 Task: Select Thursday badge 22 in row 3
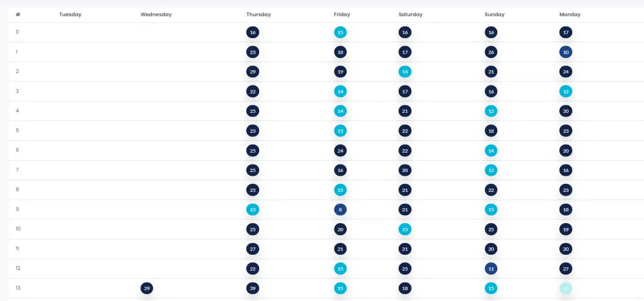253,91
